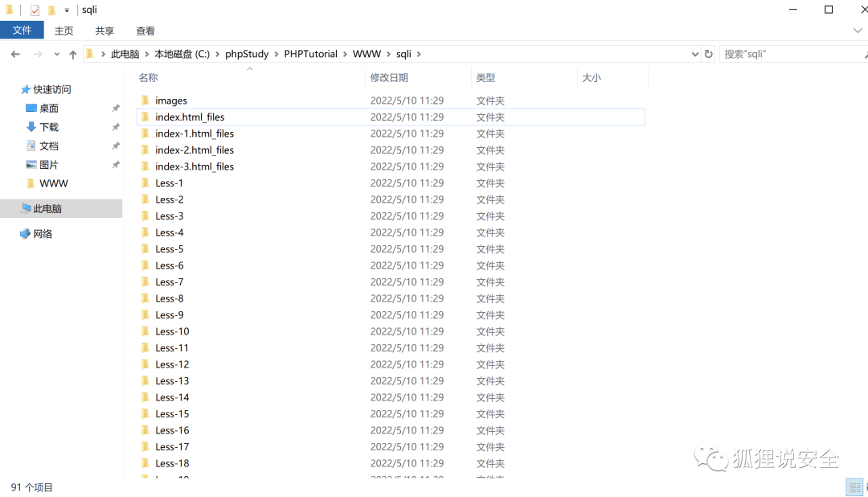The height and width of the screenshot is (497, 868).
Task: Expand the chevron after WWW breadcrumb
Action: point(389,55)
